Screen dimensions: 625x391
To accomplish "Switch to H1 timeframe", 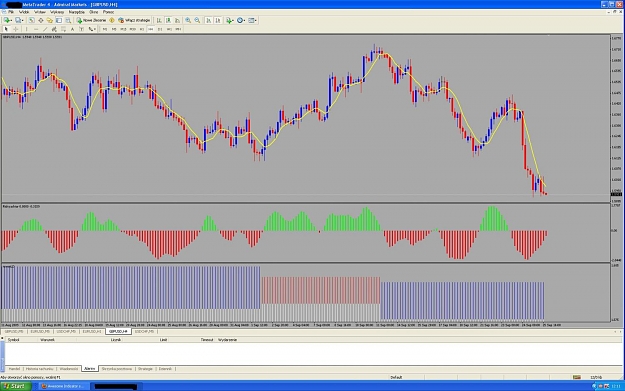I will coord(142,29).
